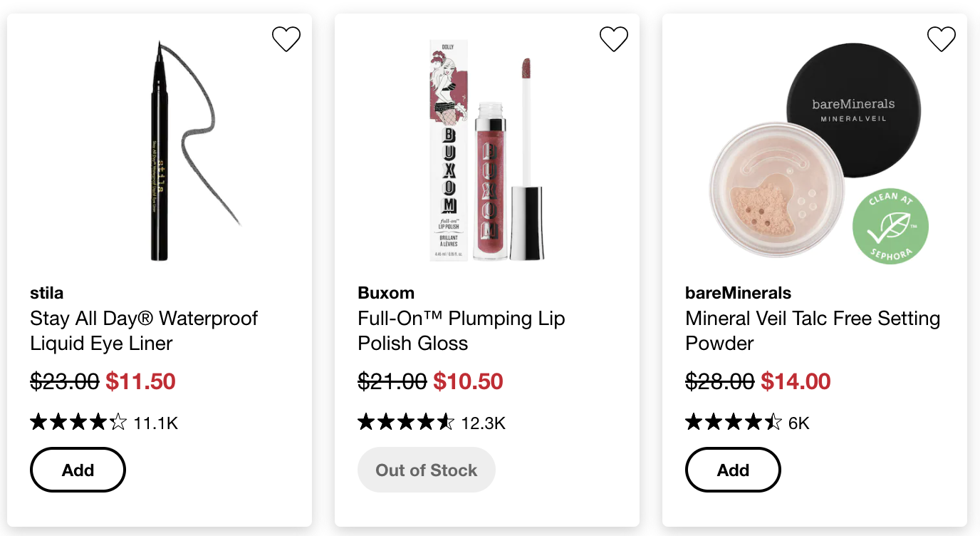This screenshot has height=536, width=980.
Task: Open Full-On Plumping Lip Polish Gloss link
Action: click(x=462, y=331)
